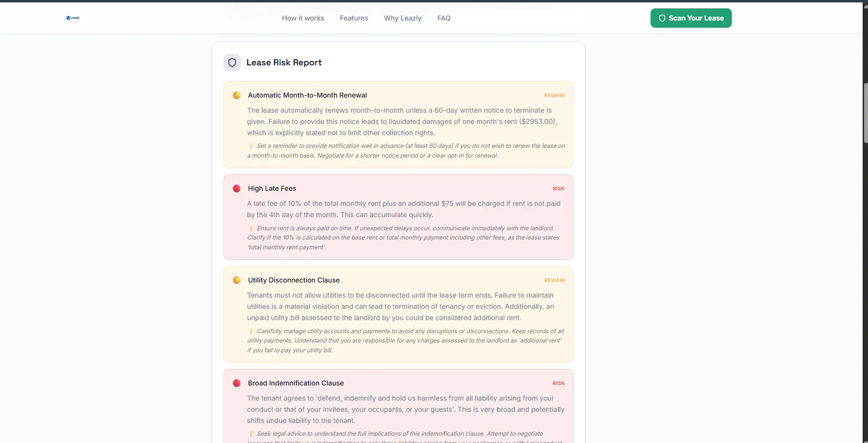
Task: Click the Scan Your Lease button
Action: click(x=691, y=18)
